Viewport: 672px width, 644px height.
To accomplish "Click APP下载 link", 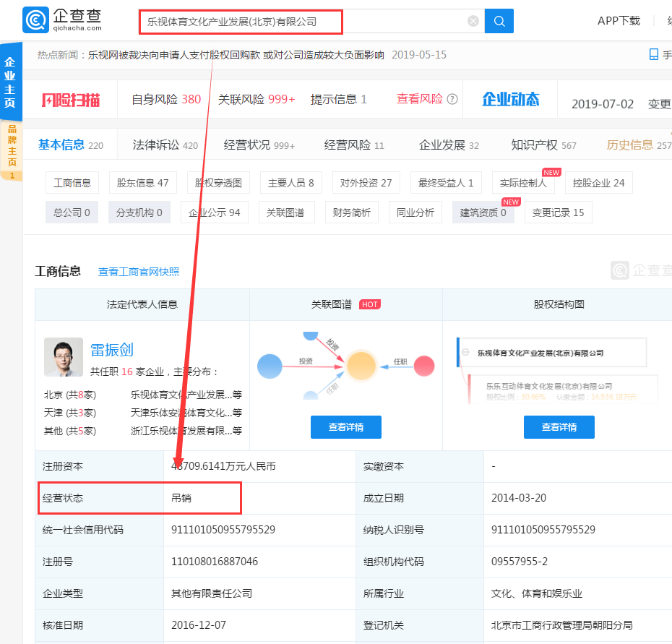I will click(619, 20).
